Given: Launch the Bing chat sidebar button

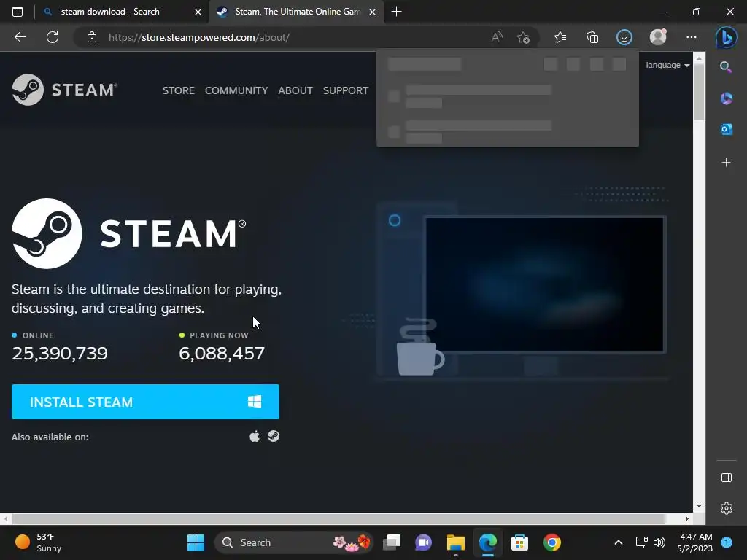Looking at the screenshot, I should click(726, 37).
